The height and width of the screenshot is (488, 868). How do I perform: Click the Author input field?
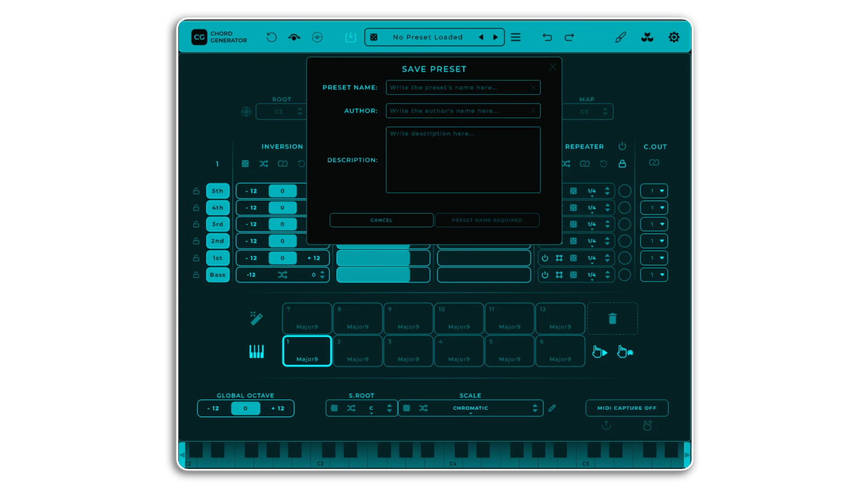(463, 111)
